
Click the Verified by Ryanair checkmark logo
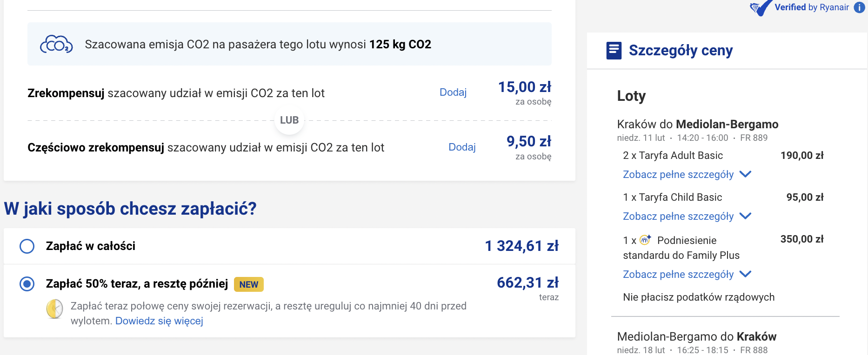pos(761,8)
